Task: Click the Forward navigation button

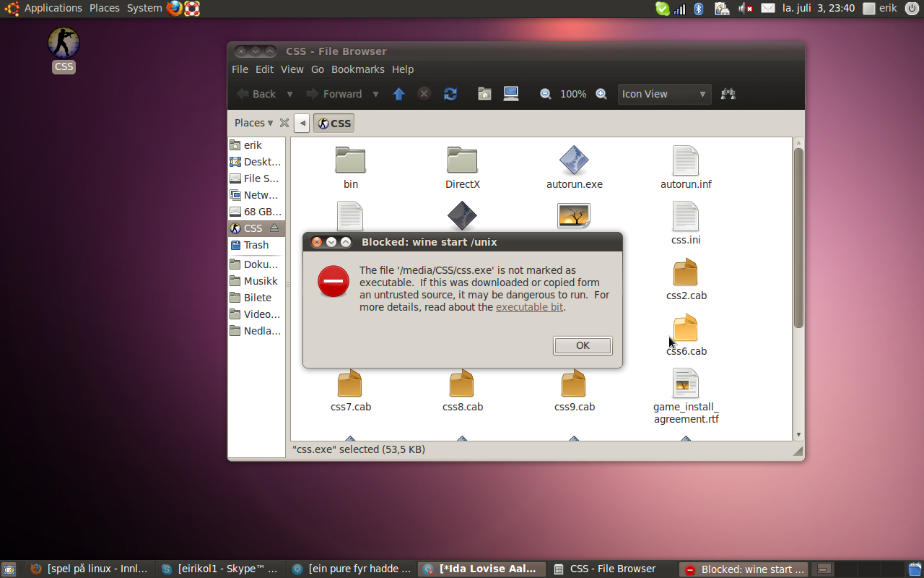Action: pos(335,94)
